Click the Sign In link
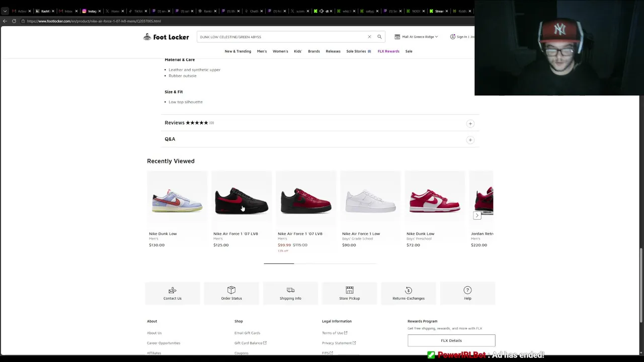 pyautogui.click(x=462, y=37)
